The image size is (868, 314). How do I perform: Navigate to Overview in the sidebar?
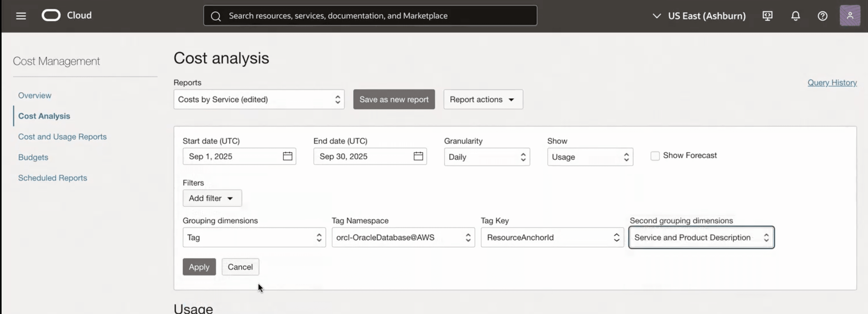coord(35,95)
